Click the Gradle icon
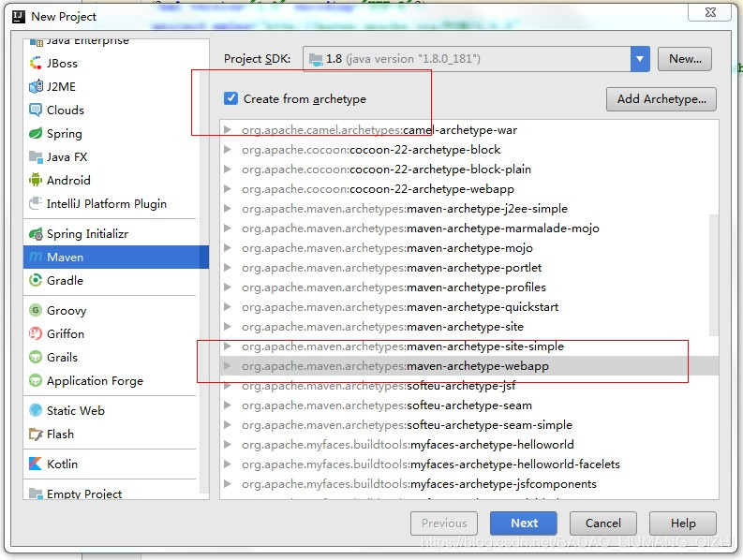The height and width of the screenshot is (560, 743). [36, 281]
